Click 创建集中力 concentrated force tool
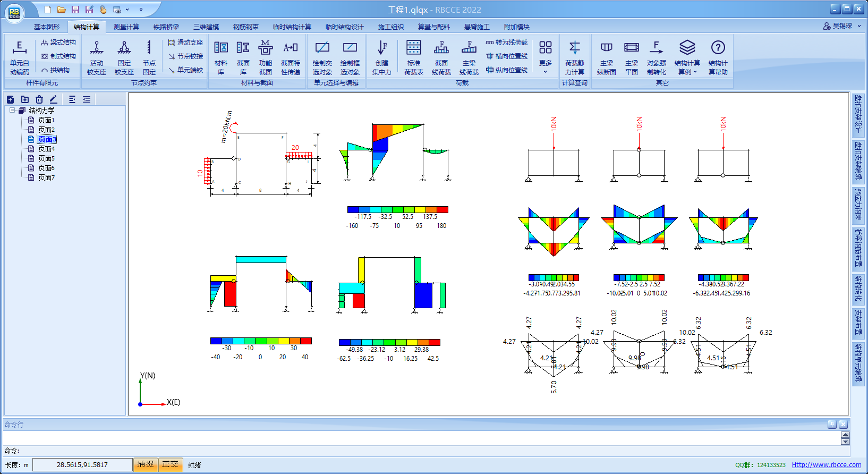 click(381, 57)
